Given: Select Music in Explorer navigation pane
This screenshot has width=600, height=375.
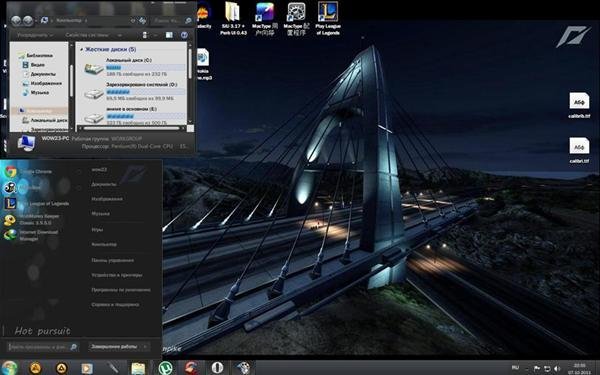Looking at the screenshot, I should (36, 92).
